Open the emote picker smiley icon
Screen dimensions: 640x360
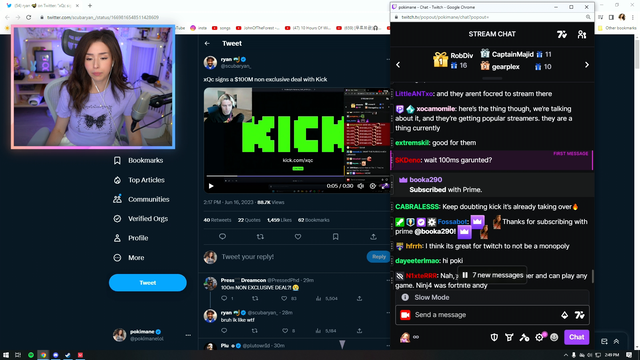(554, 337)
